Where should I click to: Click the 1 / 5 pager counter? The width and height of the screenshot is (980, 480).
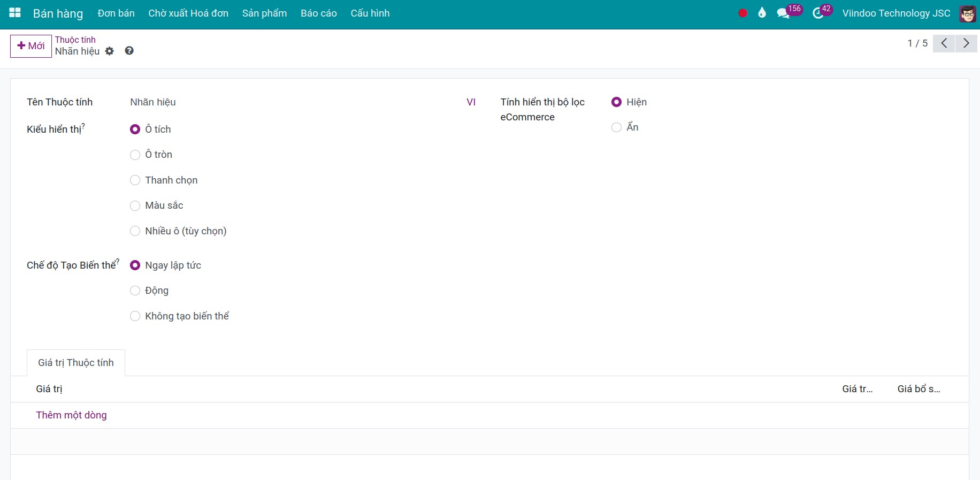pos(917,43)
